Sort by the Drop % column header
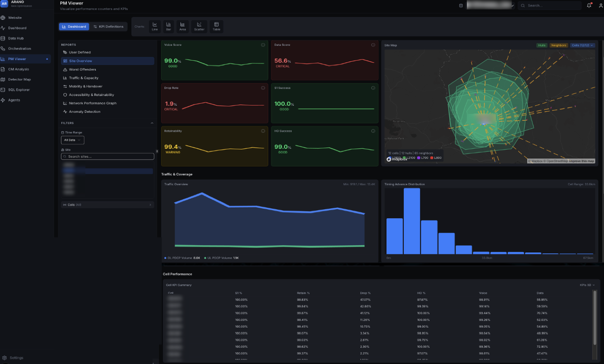 (x=365, y=293)
